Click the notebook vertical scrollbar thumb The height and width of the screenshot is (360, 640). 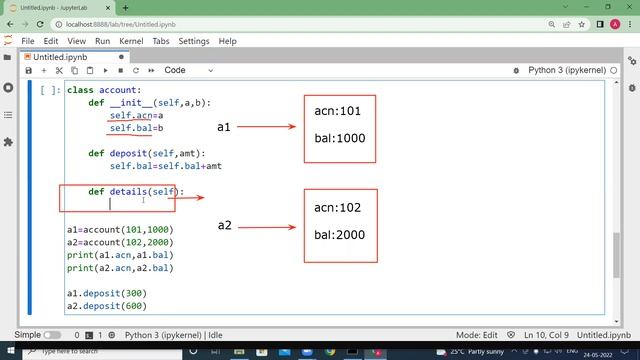click(x=616, y=255)
